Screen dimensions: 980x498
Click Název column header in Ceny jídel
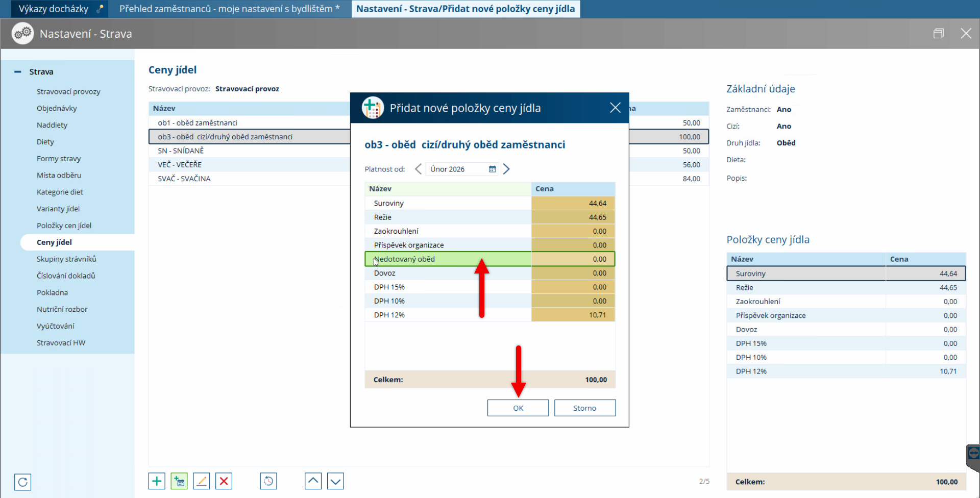coord(250,109)
